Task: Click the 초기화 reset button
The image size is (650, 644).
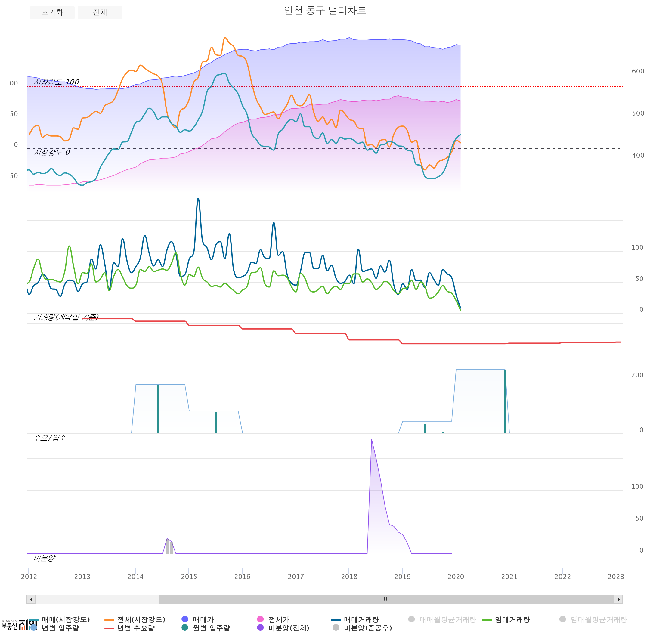Action: pos(52,12)
